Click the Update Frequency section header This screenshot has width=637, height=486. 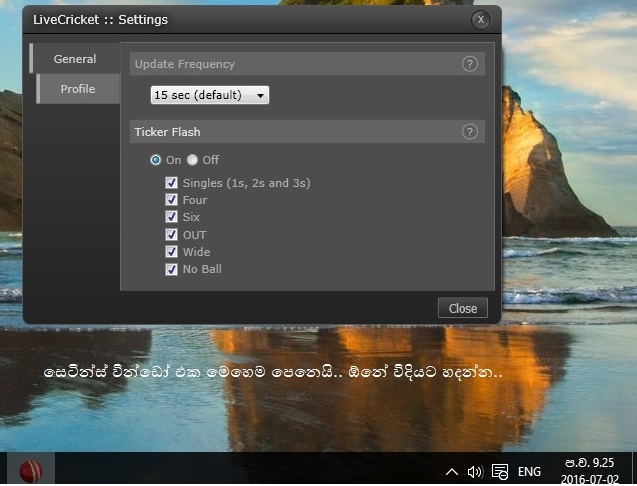tap(307, 64)
